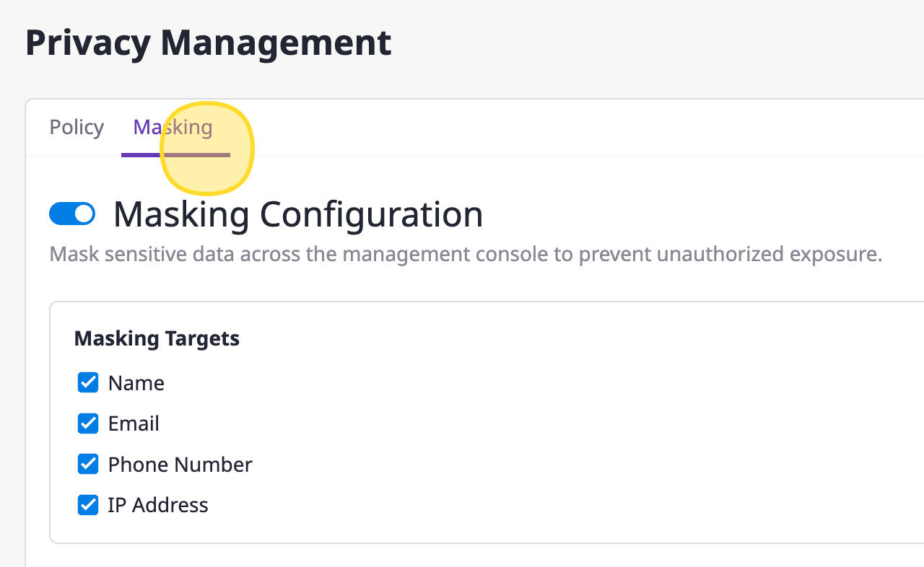The height and width of the screenshot is (567, 924).
Task: Click the Phone Number label text
Action: (180, 465)
